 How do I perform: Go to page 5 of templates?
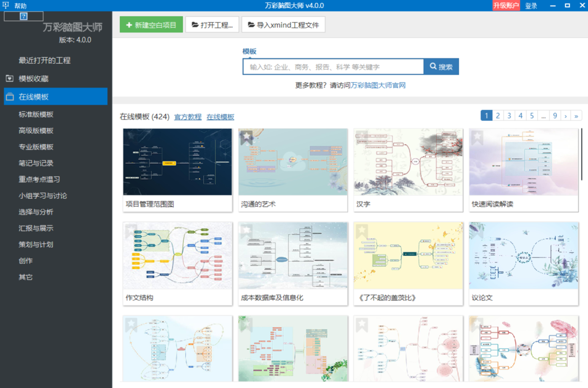pyautogui.click(x=532, y=116)
